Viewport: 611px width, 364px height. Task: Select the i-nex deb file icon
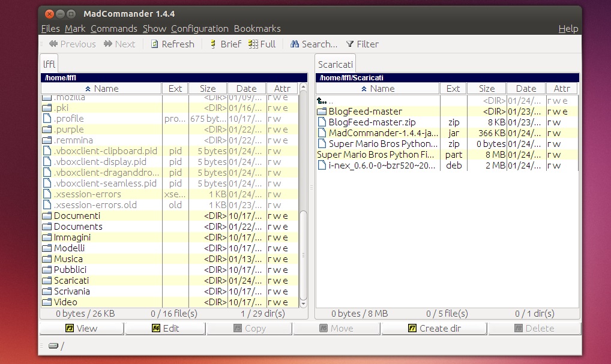coord(322,166)
